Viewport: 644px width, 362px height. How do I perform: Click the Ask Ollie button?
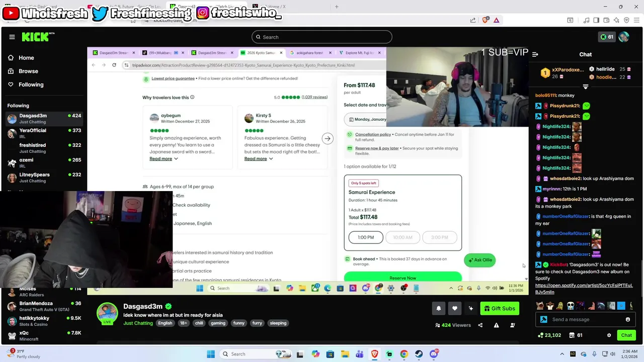(x=480, y=260)
